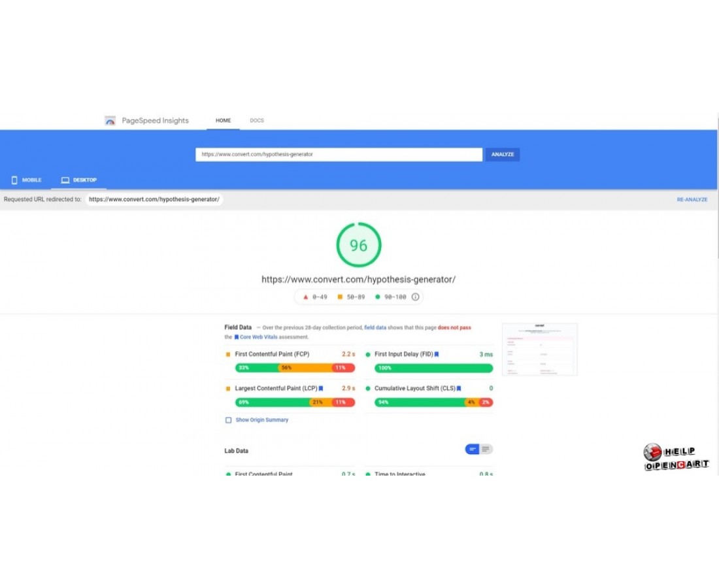Focus the URL input field
The image size is (719, 588).
339,155
